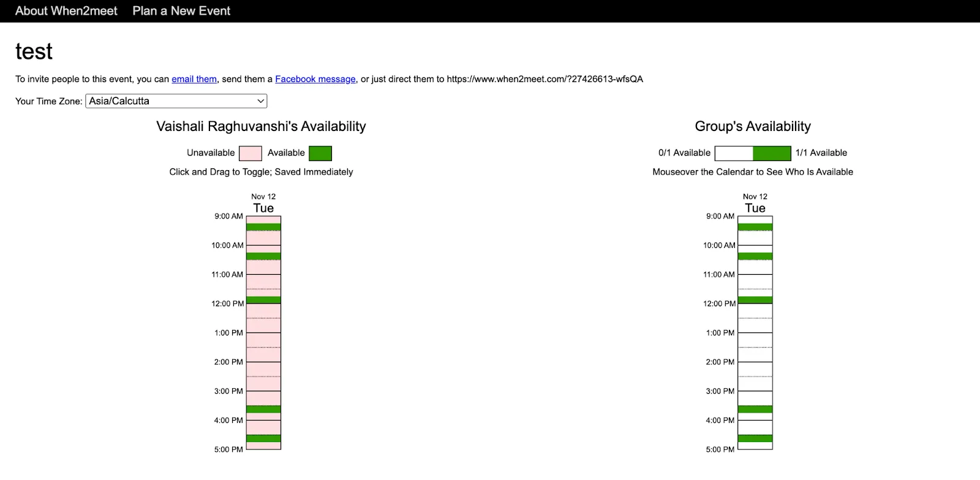Expand the Asia/Calcutta time zone dropdown
The image size is (980, 480).
pos(176,101)
